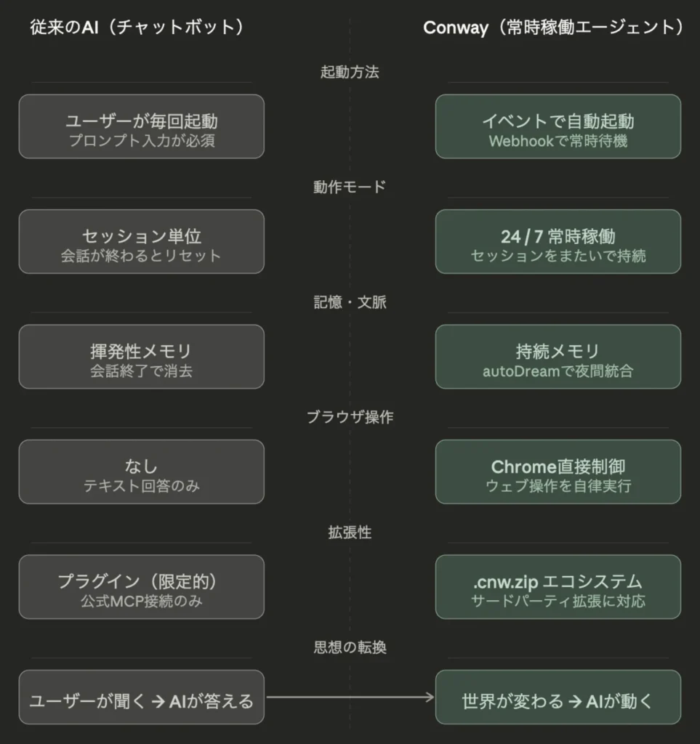Image resolution: width=700 pixels, height=744 pixels.
Task: Click the Conway（常時稼働エージェント） column heading
Action: tap(553, 28)
